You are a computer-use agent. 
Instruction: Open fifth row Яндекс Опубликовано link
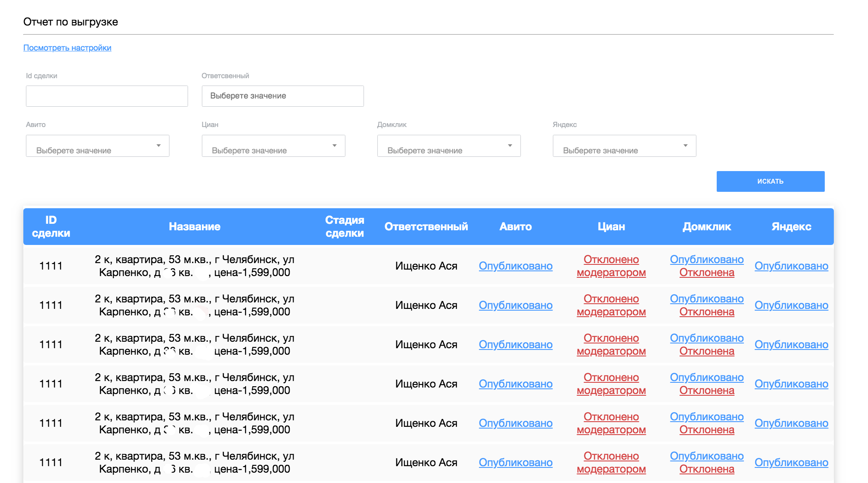coord(791,423)
